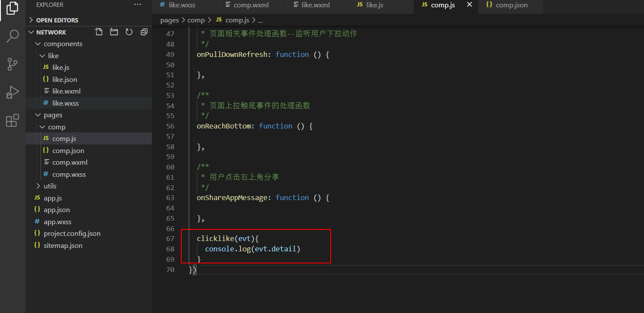Expand the utils folder
644x313 pixels.
pos(88,186)
